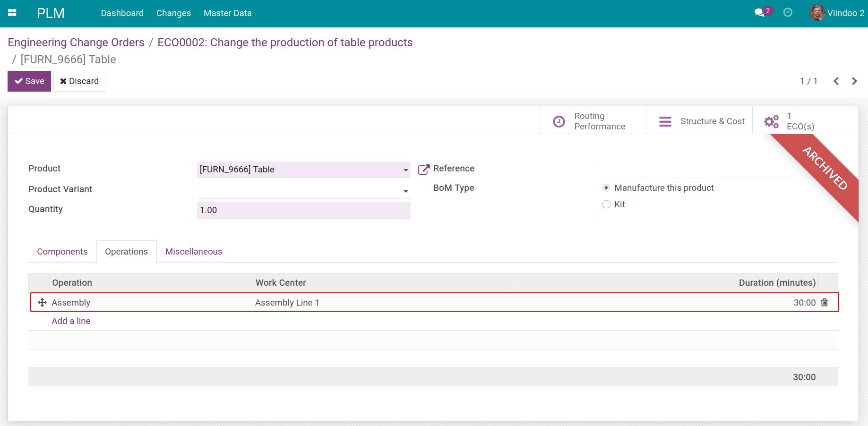Open Structure & Cost report
Image resolution: width=868 pixels, height=426 pixels.
point(665,121)
